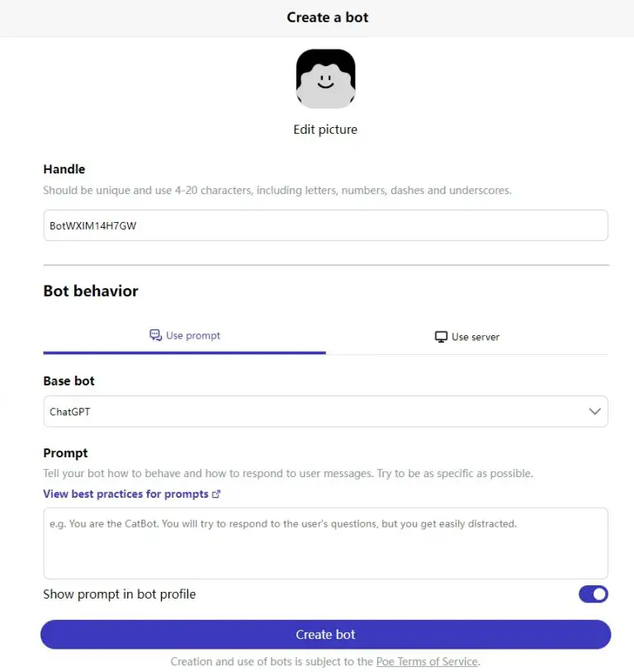Open the Base bot dropdown chevron
634x672 pixels.
[x=594, y=411]
